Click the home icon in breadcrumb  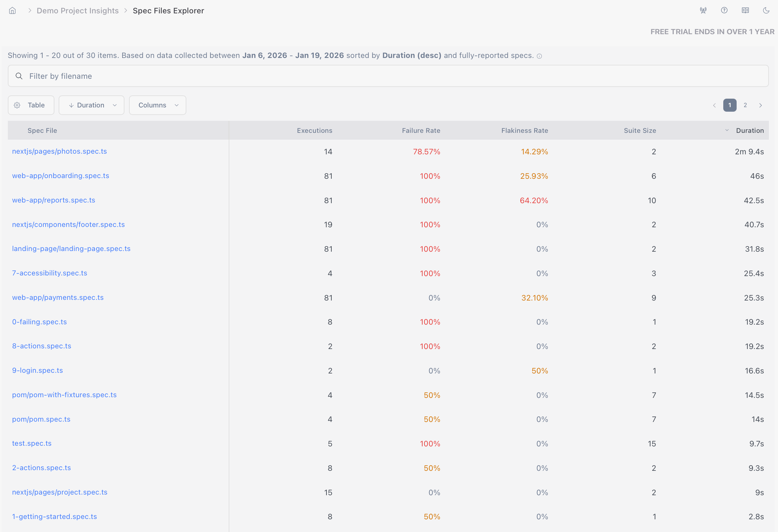(x=12, y=11)
